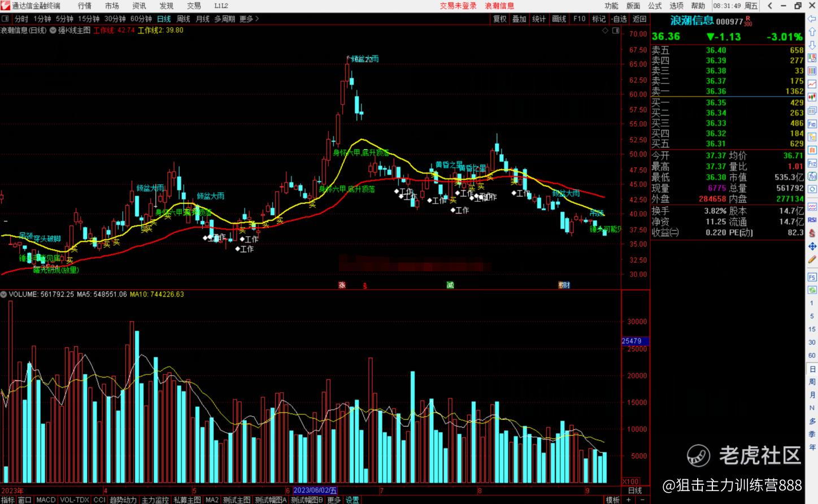The width and height of the screenshot is (818, 504).
Task: Click the diamond icon at chart top right
Action: pyautogui.click(x=605, y=31)
